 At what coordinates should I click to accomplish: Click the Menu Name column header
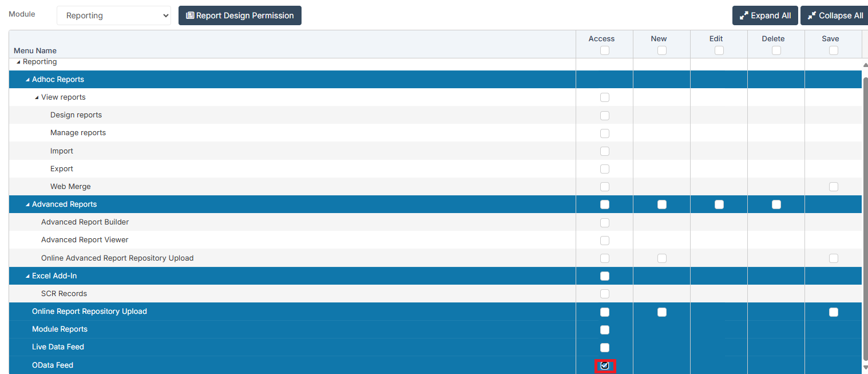35,50
